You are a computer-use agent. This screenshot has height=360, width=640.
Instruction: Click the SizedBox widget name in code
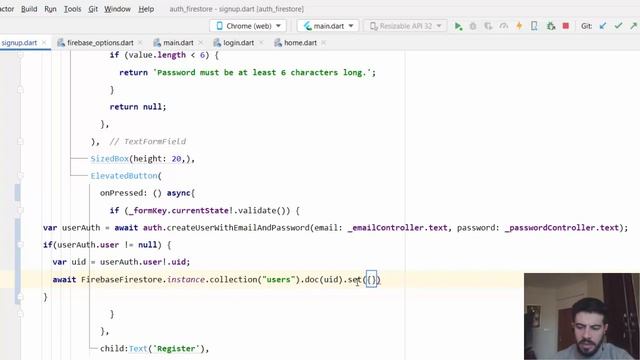click(109, 159)
